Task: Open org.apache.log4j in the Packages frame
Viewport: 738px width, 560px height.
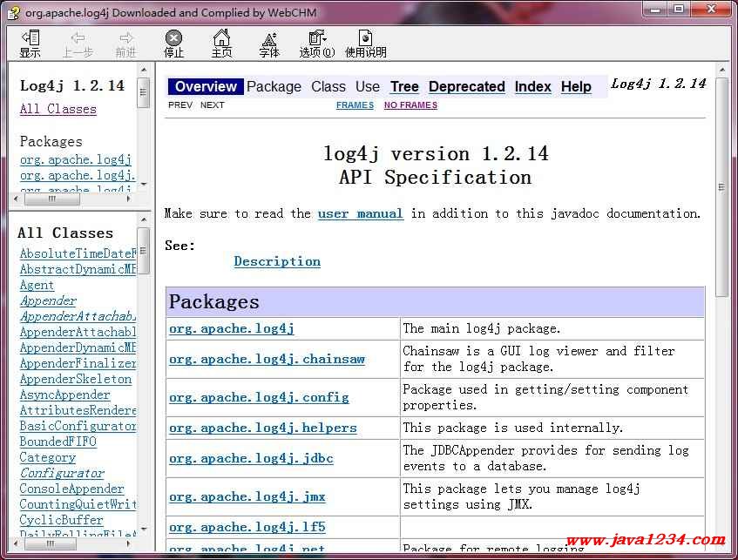Action: pos(76,160)
